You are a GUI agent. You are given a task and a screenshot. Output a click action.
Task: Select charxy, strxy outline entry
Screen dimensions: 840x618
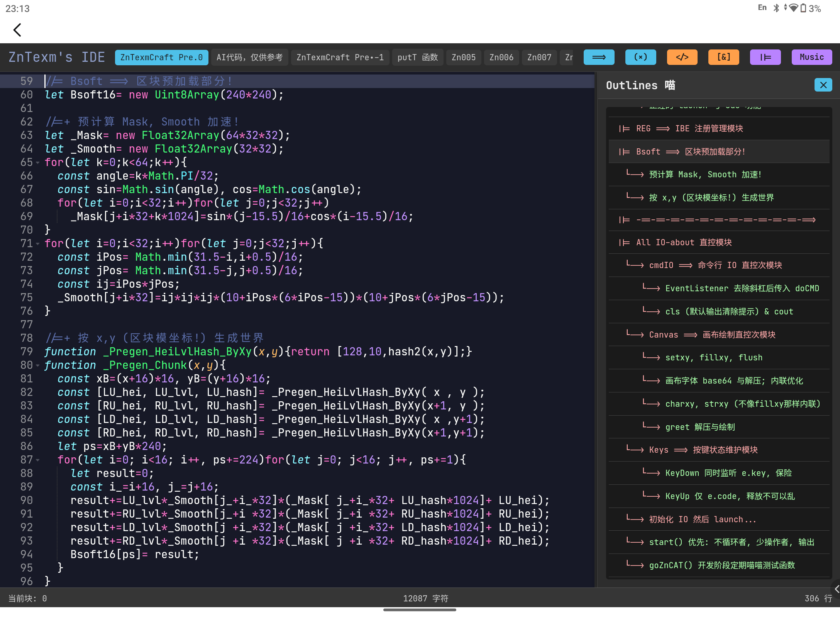tap(719, 404)
